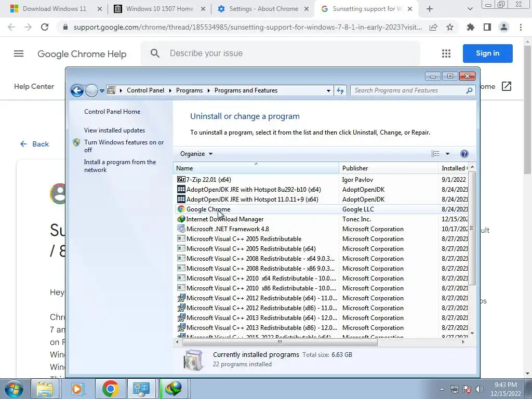Sort by the Name column header

tap(256, 168)
